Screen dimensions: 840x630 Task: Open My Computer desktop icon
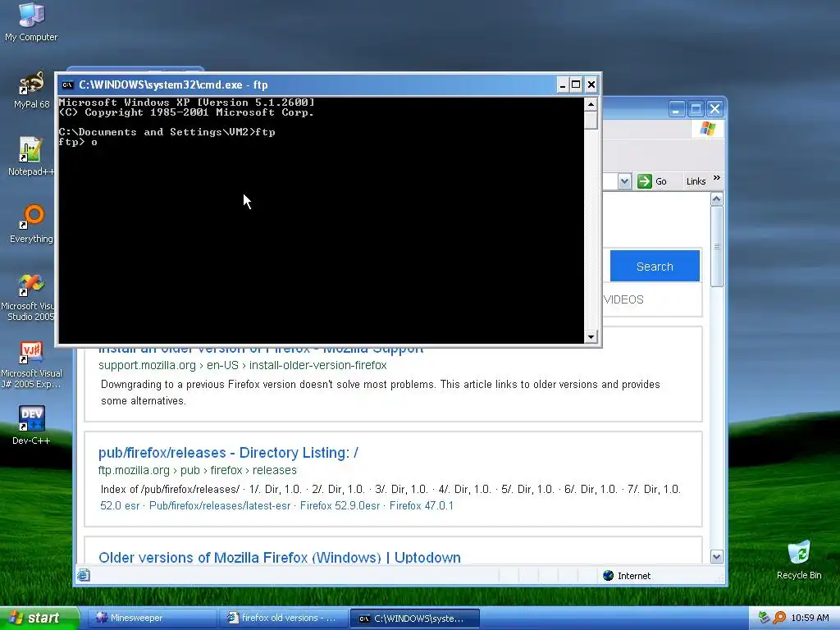31,21
